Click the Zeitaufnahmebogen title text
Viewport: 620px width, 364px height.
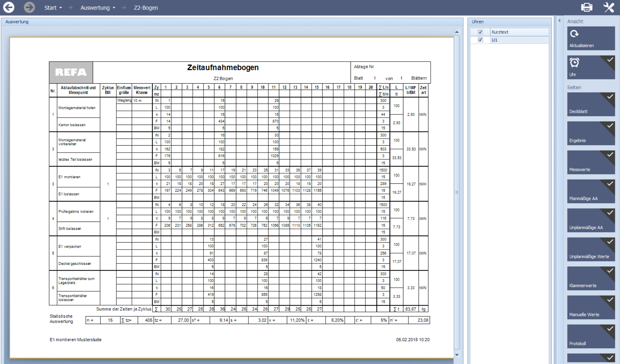[223, 67]
